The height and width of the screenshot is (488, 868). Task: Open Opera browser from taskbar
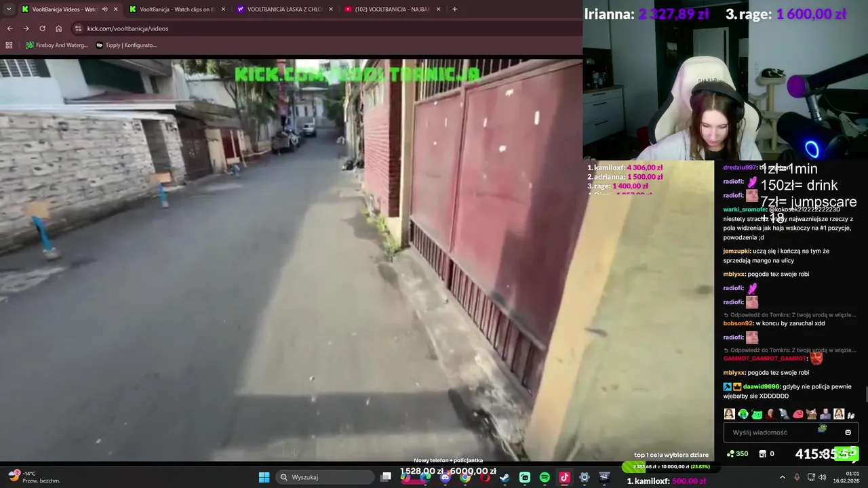tap(485, 477)
